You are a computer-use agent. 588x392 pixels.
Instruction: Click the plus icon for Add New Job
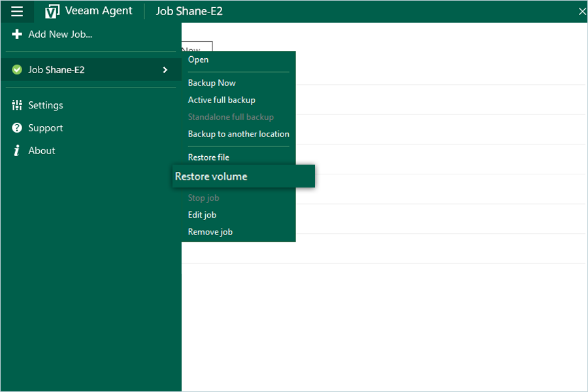[17, 34]
